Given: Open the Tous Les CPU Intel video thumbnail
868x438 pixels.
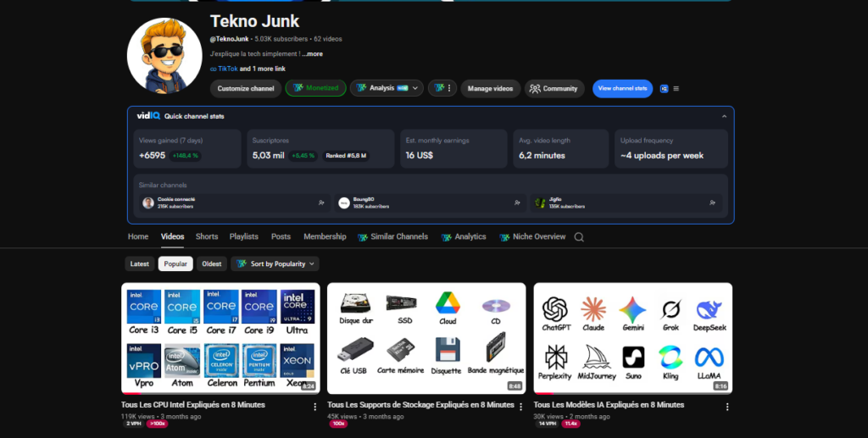Looking at the screenshot, I should [220, 339].
